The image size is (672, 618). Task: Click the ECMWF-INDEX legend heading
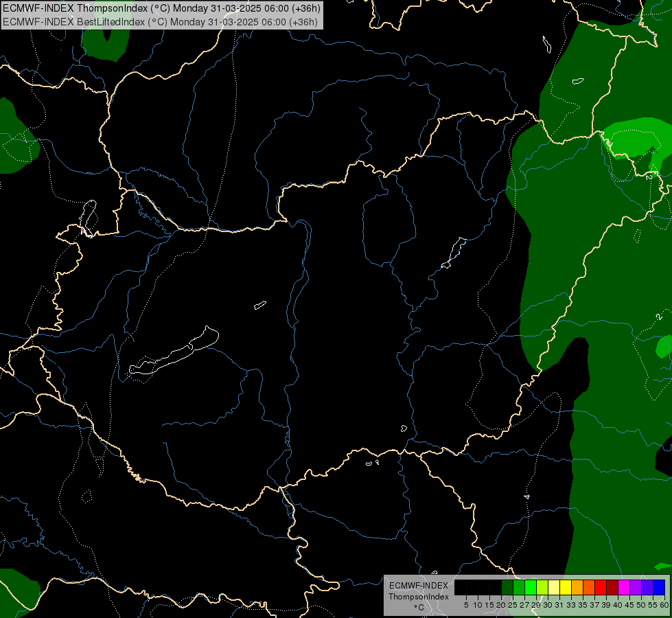pyautogui.click(x=419, y=586)
